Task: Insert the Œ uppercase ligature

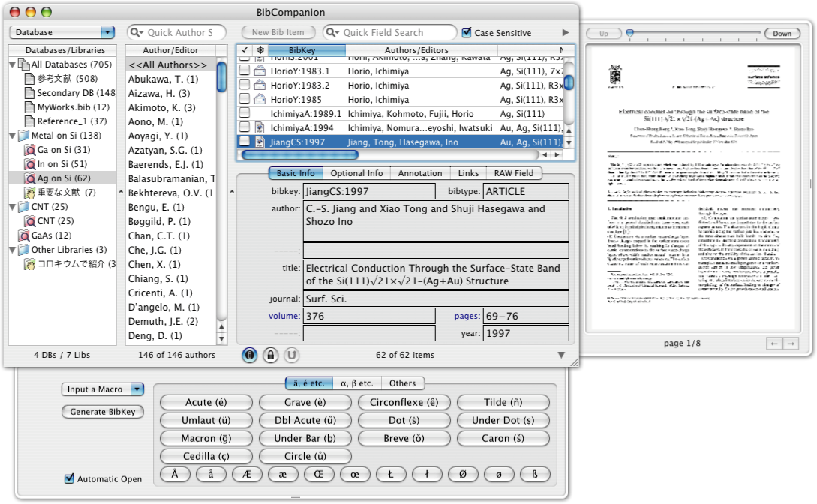Action: [x=318, y=474]
